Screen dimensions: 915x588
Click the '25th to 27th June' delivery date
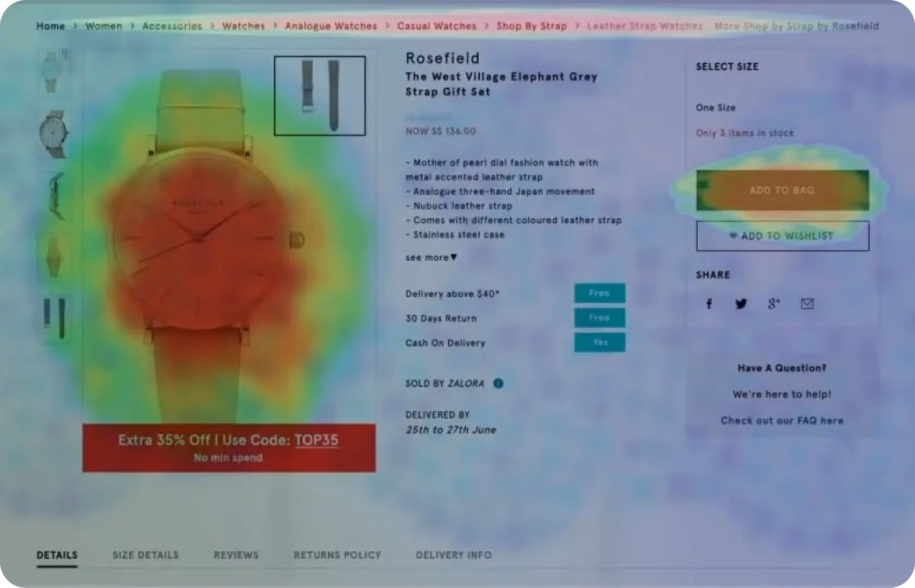tap(451, 430)
